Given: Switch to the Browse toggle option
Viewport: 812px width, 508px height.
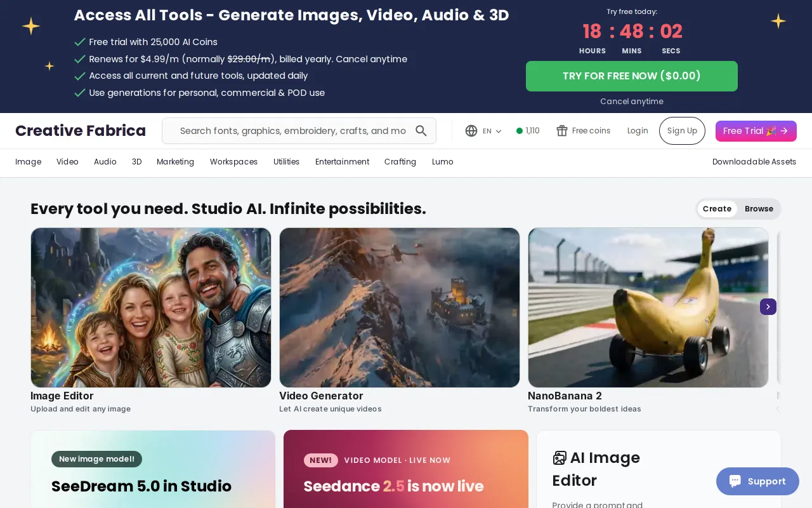Looking at the screenshot, I should (x=759, y=209).
